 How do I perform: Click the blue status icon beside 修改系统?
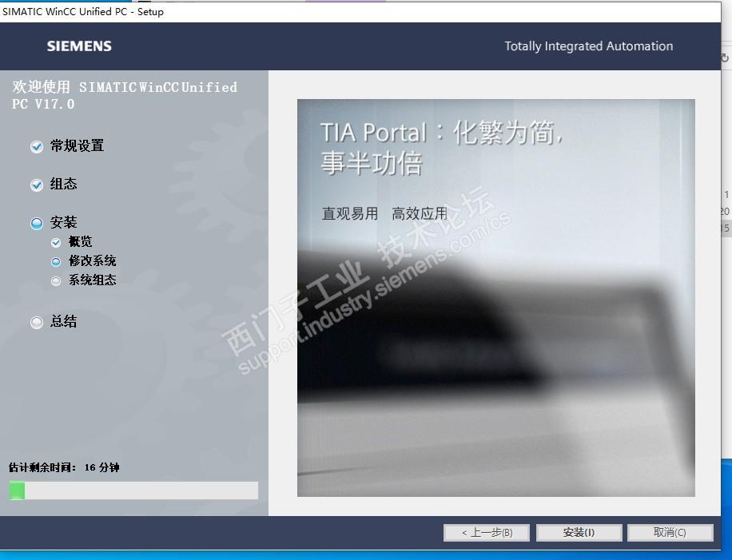tap(56, 262)
